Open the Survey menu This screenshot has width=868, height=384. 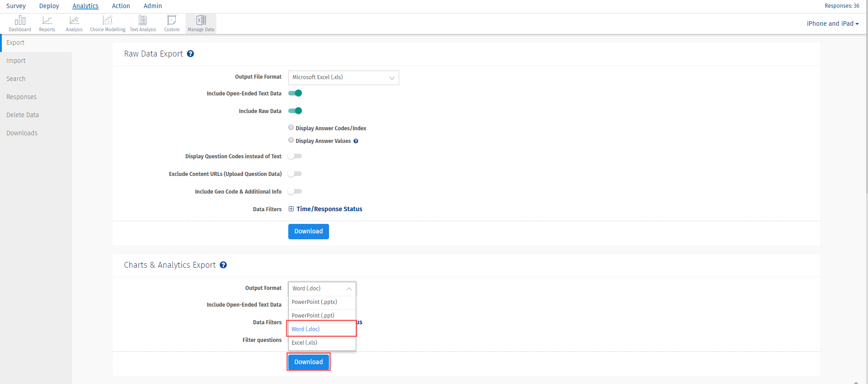(x=16, y=6)
